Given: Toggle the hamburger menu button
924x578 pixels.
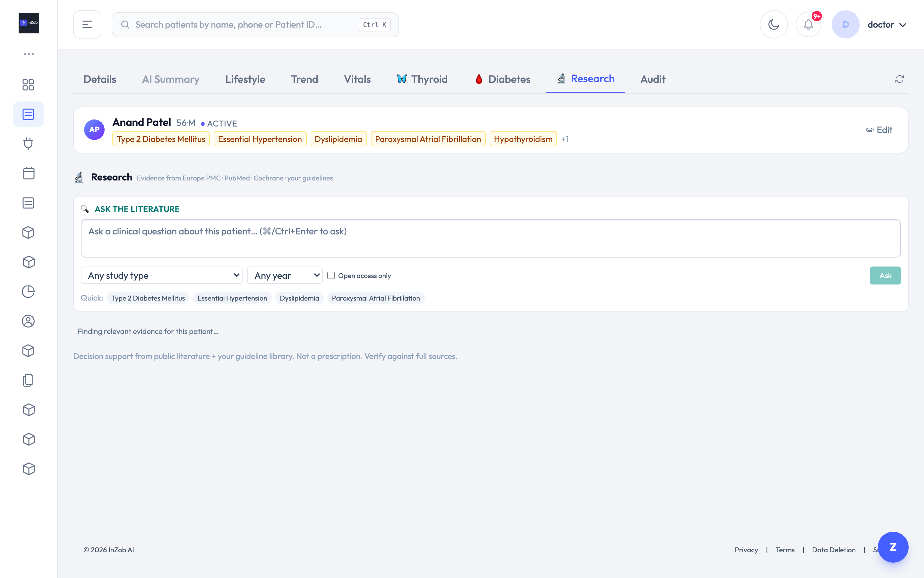Looking at the screenshot, I should click(x=87, y=24).
